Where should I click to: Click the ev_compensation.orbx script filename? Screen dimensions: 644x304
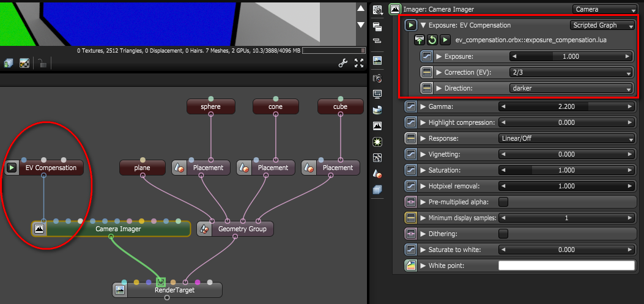click(531, 40)
